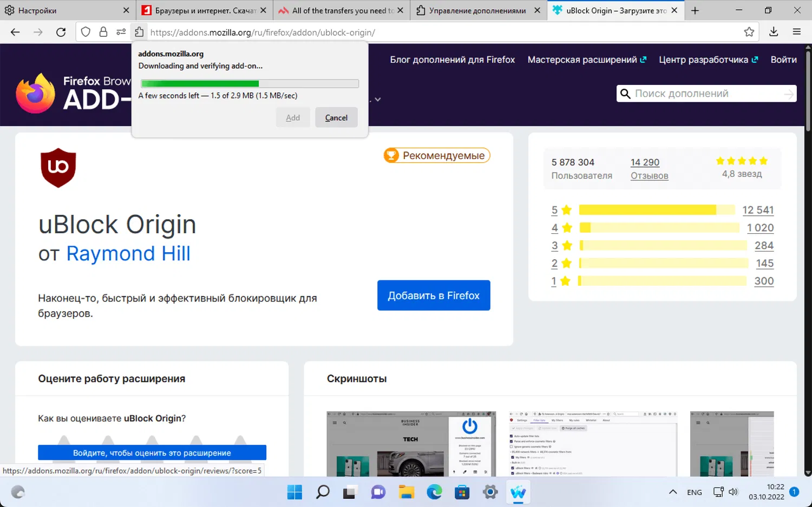Open the tracking protection shield panel
Image resolution: width=812 pixels, height=507 pixels.
[86, 32]
